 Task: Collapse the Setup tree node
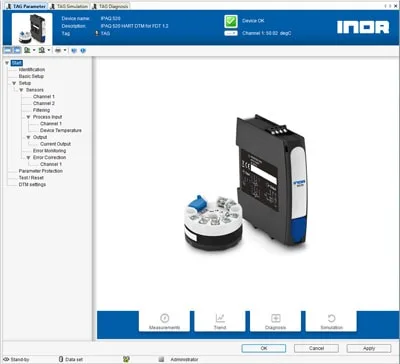[x=14, y=83]
